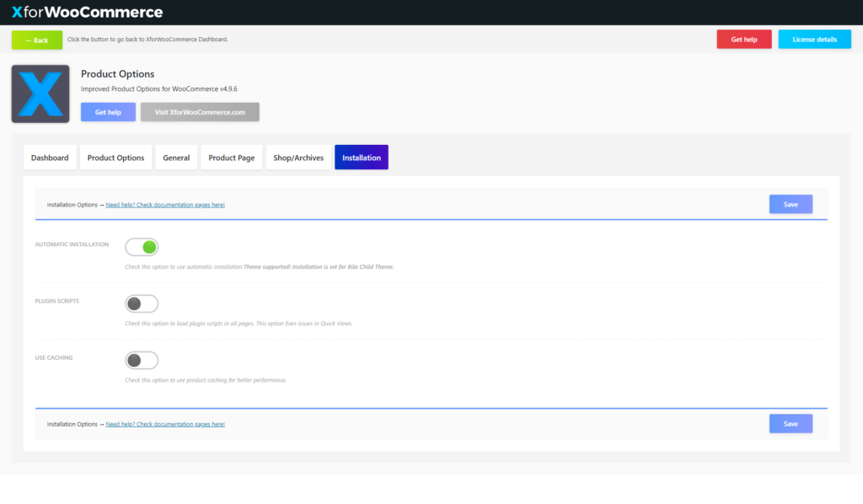Click the 'go back to XforWooCommerce Dashboard' hint text
The width and height of the screenshot is (863, 504).
click(x=147, y=40)
